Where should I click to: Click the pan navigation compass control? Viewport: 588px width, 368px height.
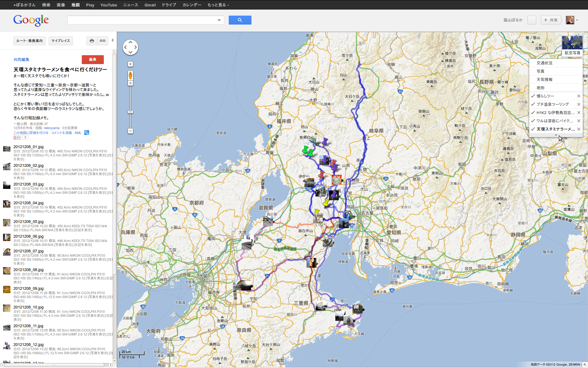(x=130, y=47)
